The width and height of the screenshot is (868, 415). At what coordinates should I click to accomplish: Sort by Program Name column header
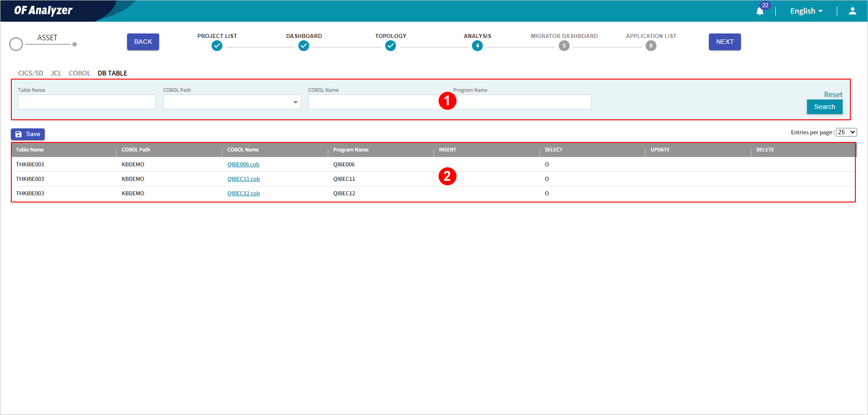pyautogui.click(x=350, y=150)
